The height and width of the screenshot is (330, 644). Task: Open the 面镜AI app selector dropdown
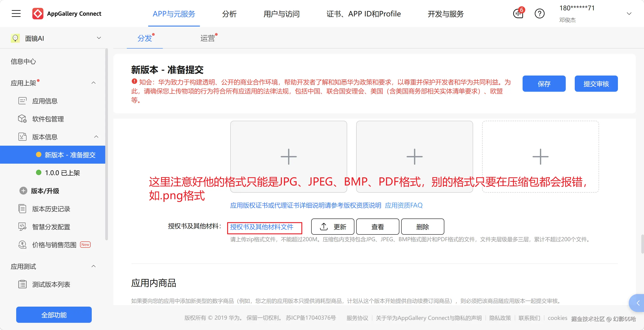coord(99,38)
